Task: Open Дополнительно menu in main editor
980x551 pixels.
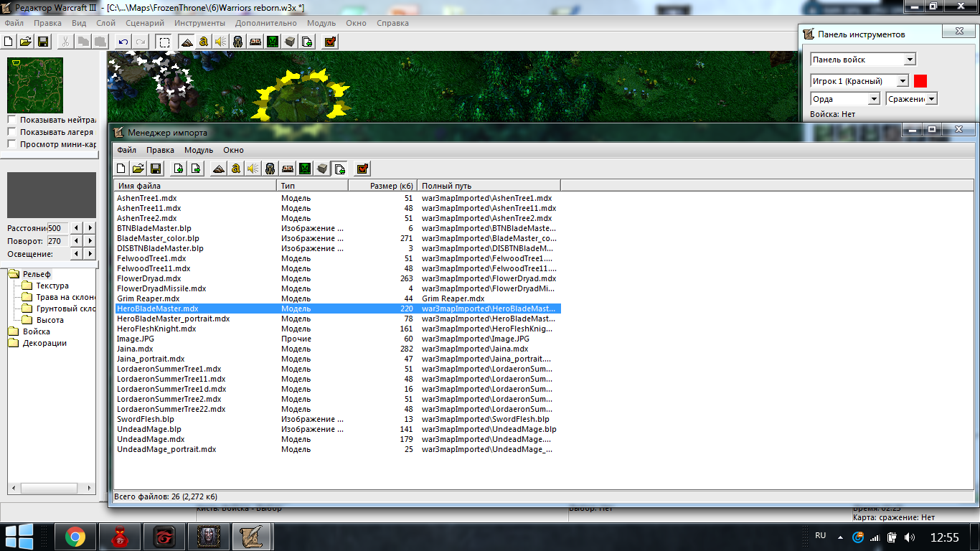Action: pos(267,23)
